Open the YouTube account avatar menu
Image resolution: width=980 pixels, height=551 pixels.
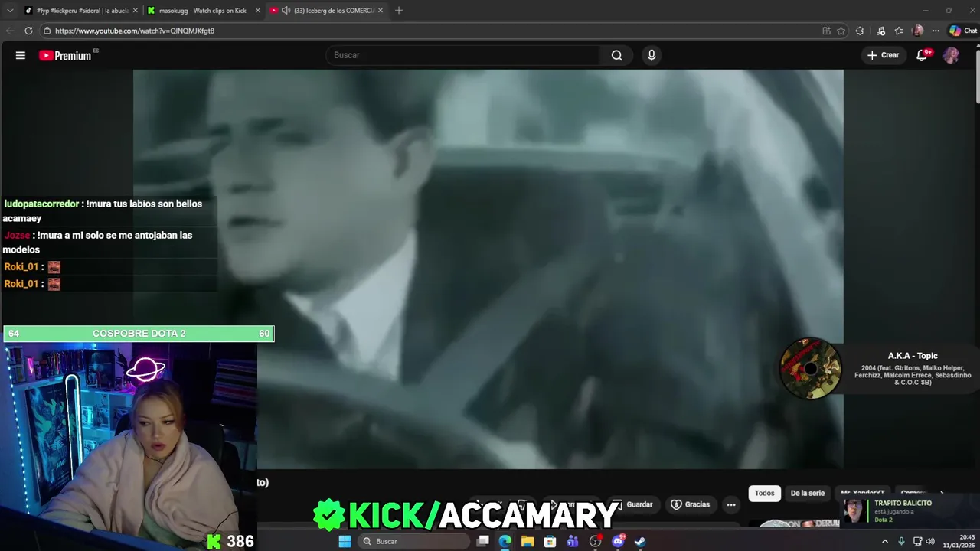coord(951,55)
